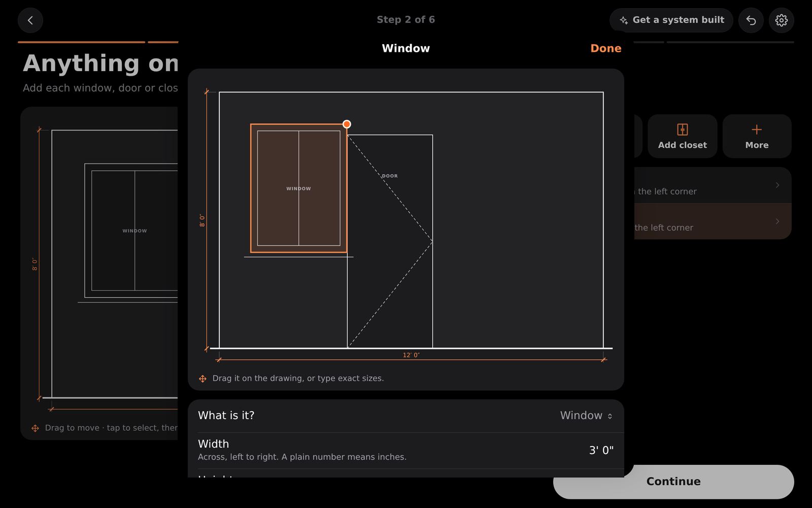Click the Continue button
This screenshot has width=812, height=508.
(673, 482)
